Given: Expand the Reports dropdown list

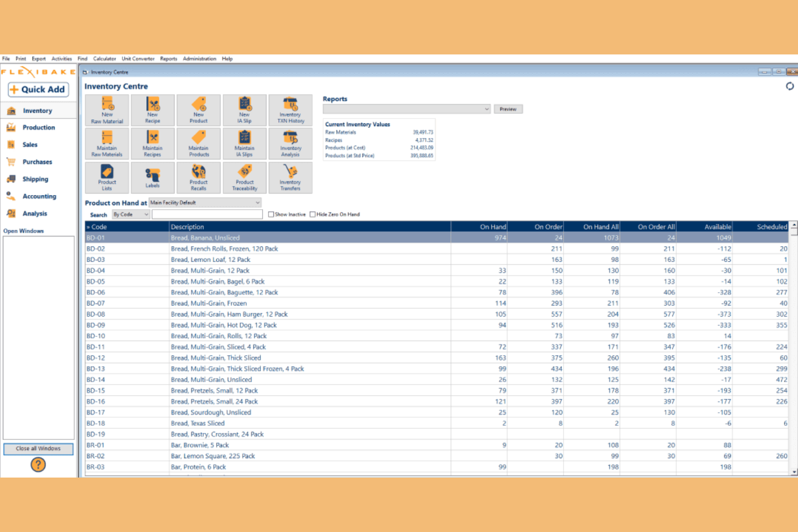Looking at the screenshot, I should click(x=407, y=109).
